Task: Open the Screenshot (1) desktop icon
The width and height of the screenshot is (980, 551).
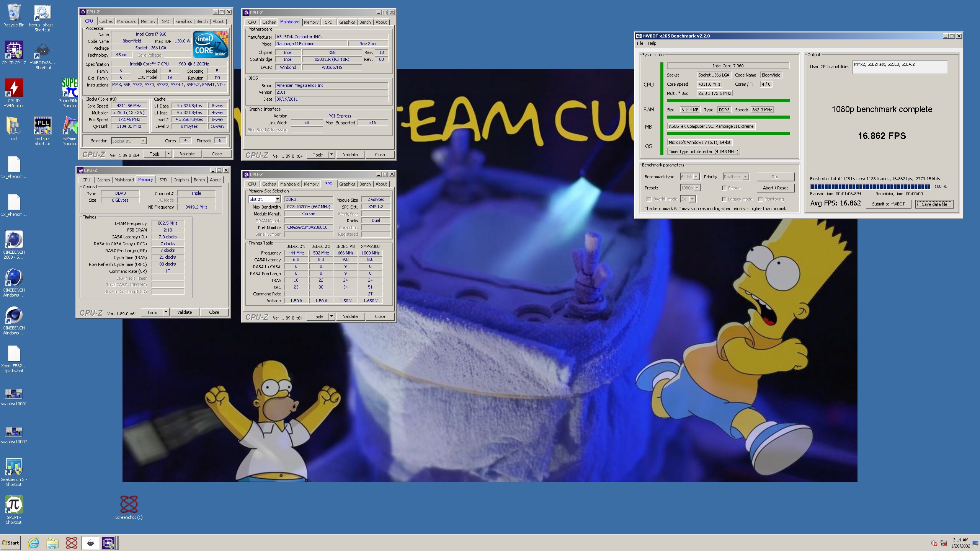Action: pyautogui.click(x=129, y=507)
